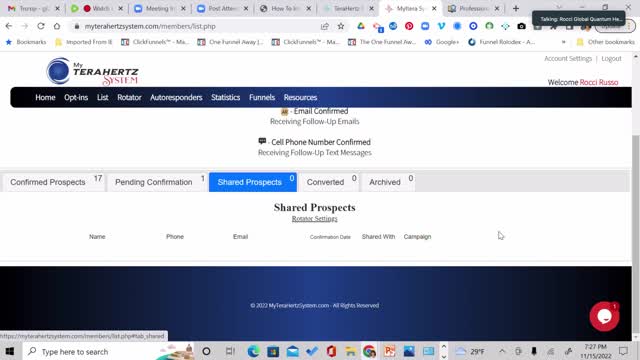The width and height of the screenshot is (640, 360).
Task: Open Cortana circle icon on taskbar
Action: pos(206,351)
